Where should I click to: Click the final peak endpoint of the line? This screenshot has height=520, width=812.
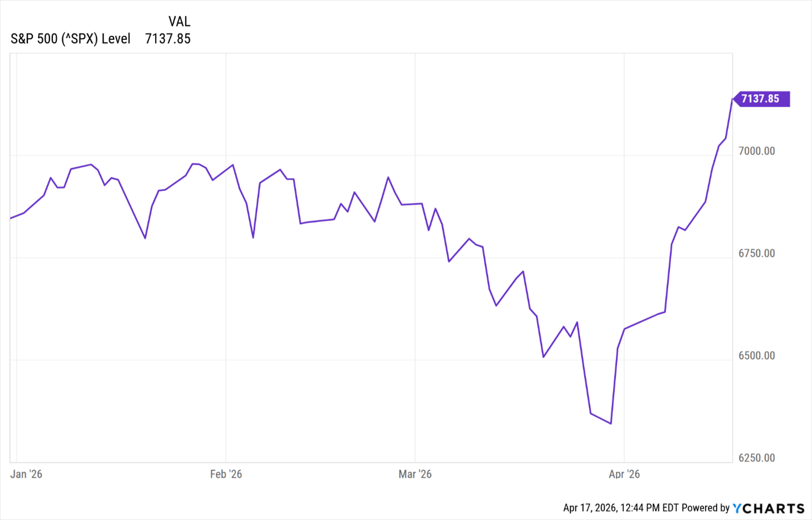(732, 99)
